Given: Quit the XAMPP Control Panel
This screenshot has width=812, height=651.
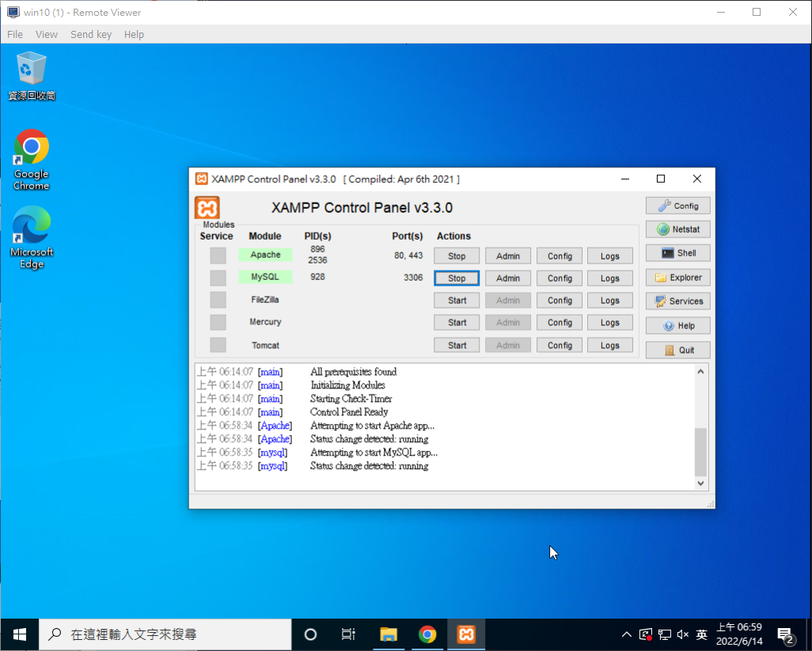Looking at the screenshot, I should point(678,350).
